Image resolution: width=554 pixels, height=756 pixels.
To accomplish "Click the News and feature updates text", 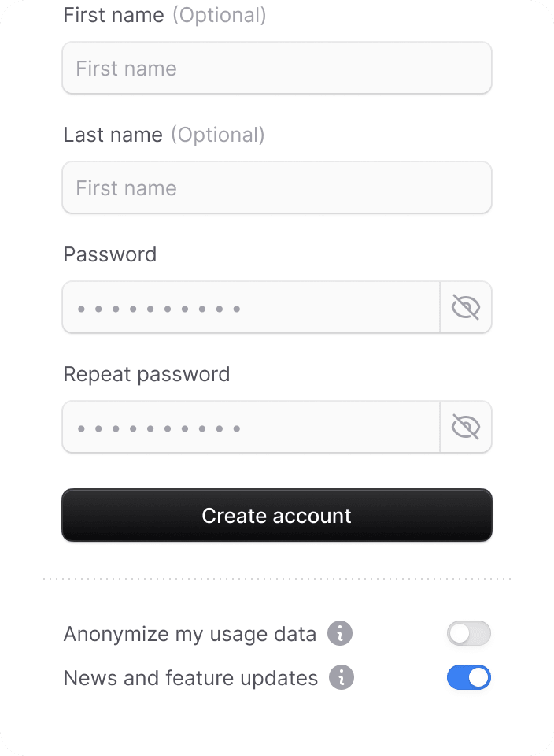I will (x=190, y=678).
